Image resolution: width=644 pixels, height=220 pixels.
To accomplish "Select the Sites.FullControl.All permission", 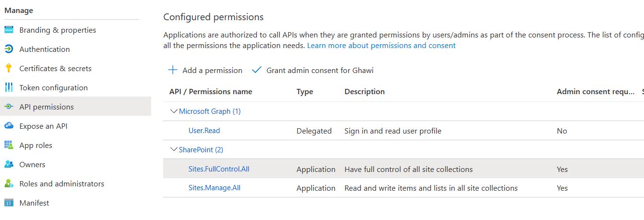I will 219,169.
